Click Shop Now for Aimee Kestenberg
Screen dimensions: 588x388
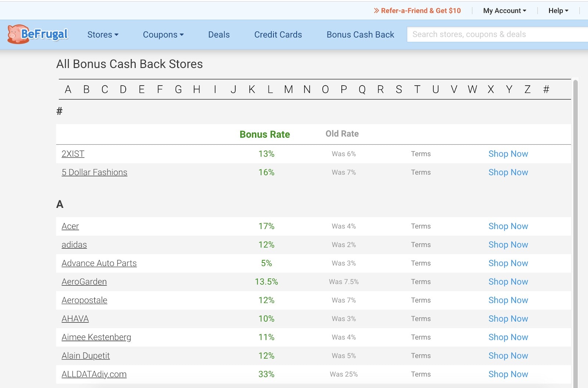pos(508,337)
